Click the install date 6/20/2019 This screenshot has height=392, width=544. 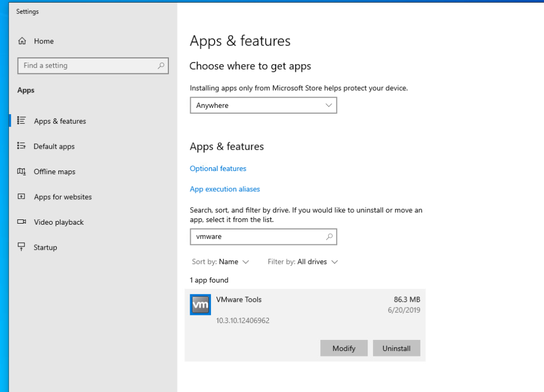click(404, 310)
